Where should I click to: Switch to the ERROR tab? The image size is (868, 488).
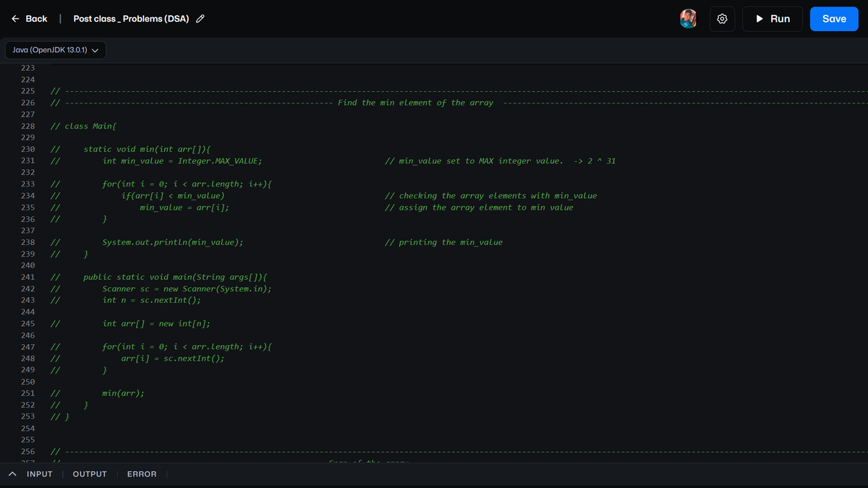(x=142, y=474)
